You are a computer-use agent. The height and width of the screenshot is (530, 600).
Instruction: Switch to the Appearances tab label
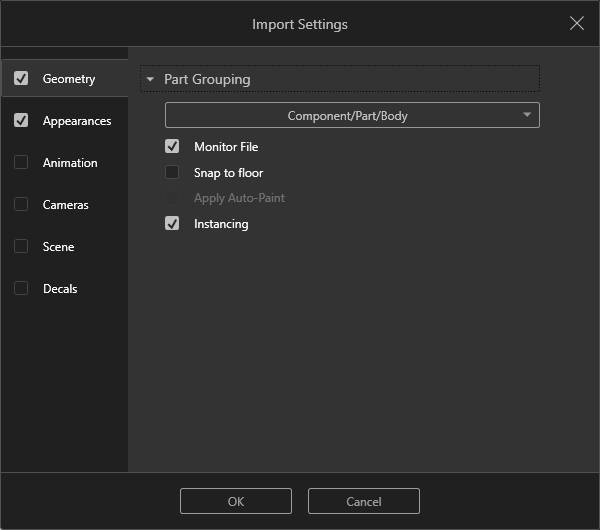[77, 121]
